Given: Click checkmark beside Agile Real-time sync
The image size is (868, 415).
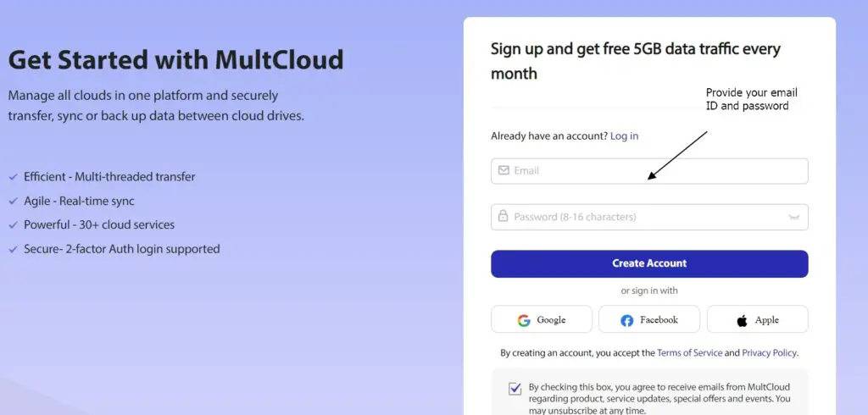Looking at the screenshot, I should 13,202.
